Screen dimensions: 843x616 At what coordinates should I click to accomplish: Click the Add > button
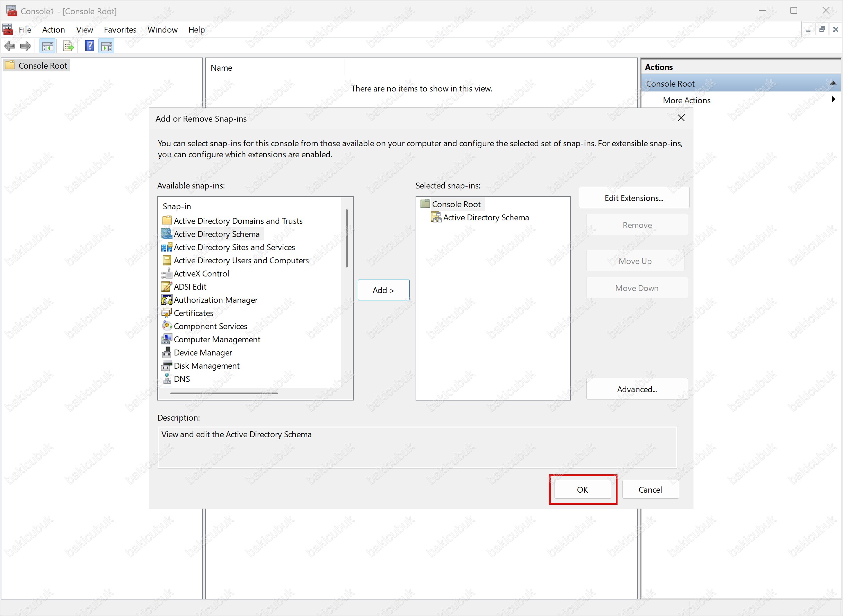[x=383, y=290]
